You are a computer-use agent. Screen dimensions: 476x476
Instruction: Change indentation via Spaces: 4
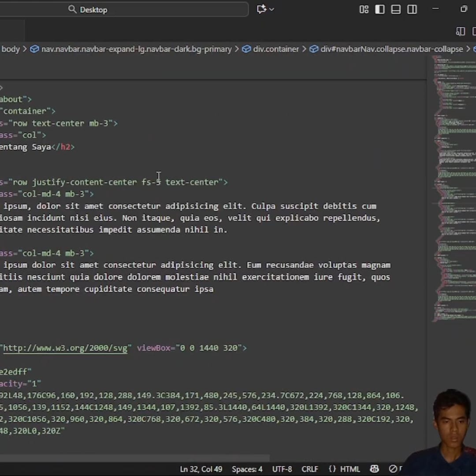coord(247,469)
